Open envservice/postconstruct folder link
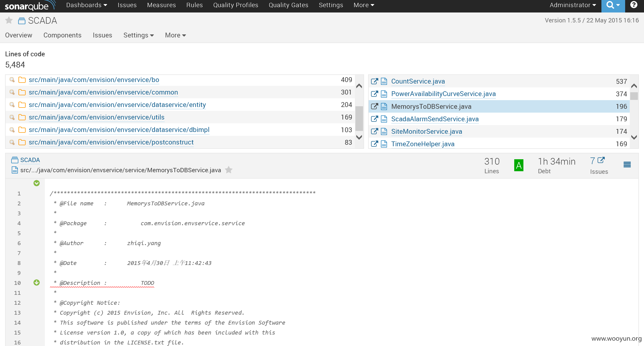This screenshot has height=346, width=644. (x=111, y=142)
